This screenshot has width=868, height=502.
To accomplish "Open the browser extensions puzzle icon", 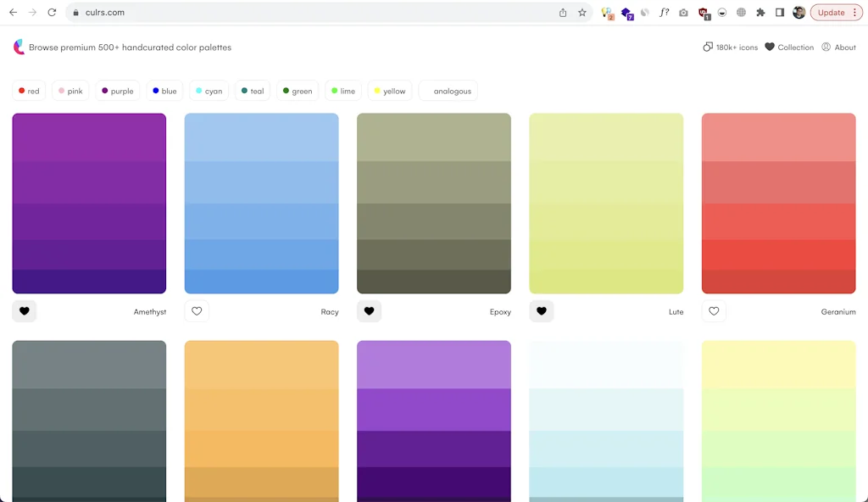I will (760, 13).
